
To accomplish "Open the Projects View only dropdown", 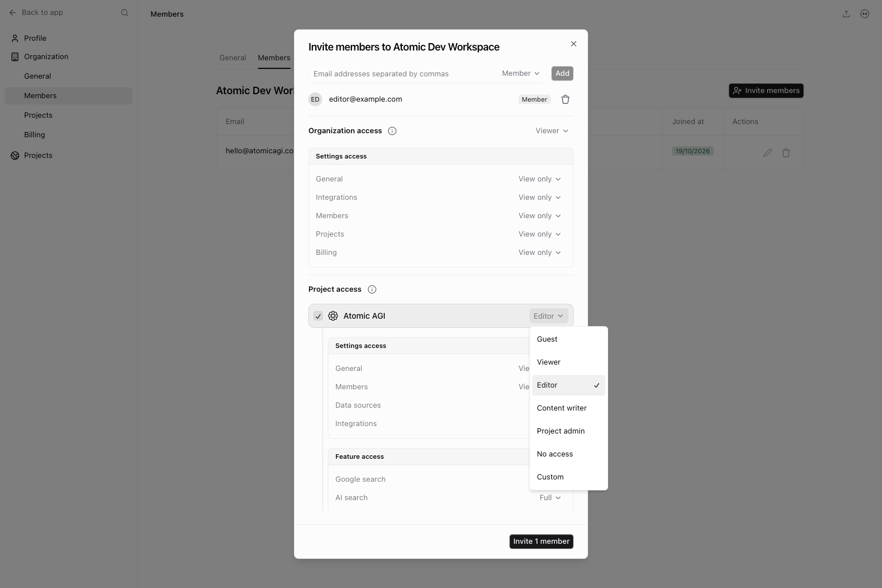I will pyautogui.click(x=540, y=234).
